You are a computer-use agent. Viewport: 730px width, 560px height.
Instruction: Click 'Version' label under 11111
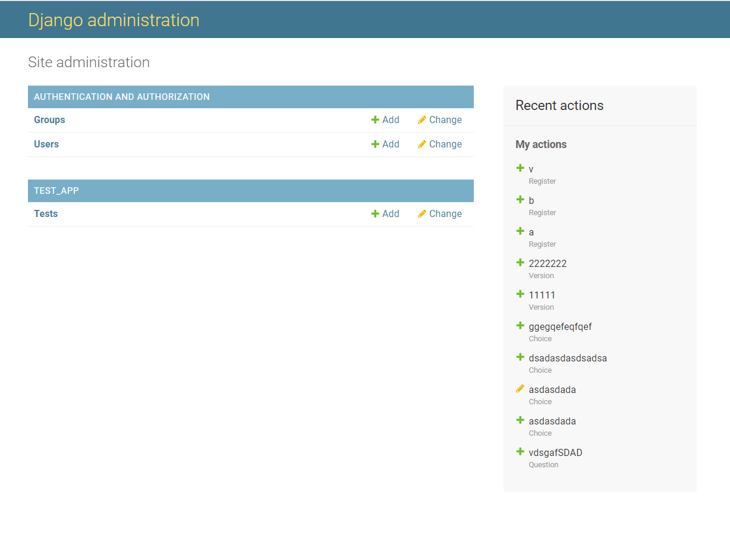click(541, 307)
